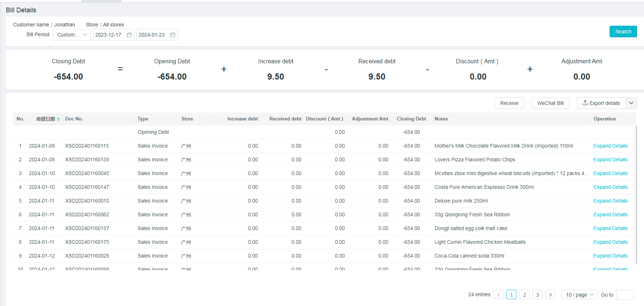Click calendar icon in end date field
The height and width of the screenshot is (306, 644).
coord(173,35)
